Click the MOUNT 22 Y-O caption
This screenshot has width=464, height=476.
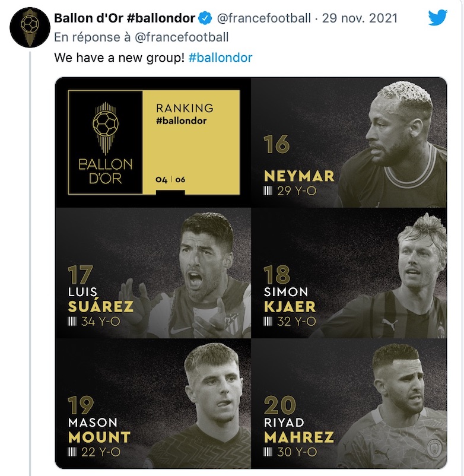(99, 444)
